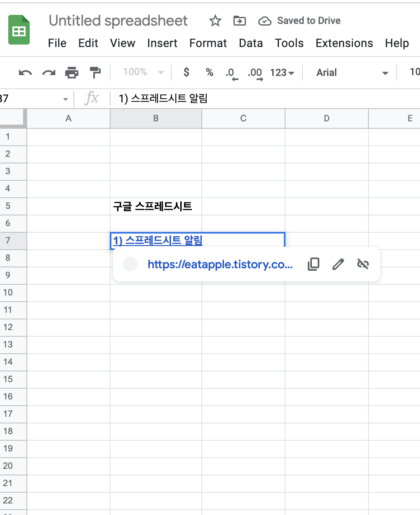Open the Format menu
This screenshot has height=515, width=420.
coord(208,43)
